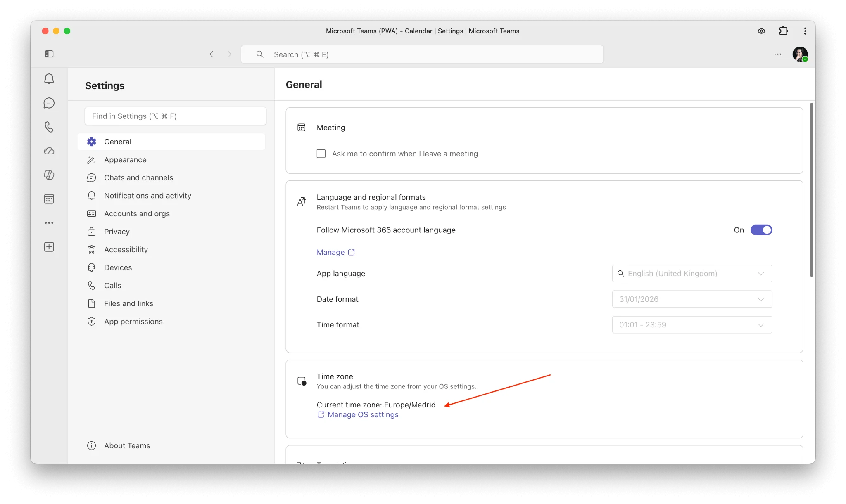Click the eye icon in title bar
Screen dimensions: 846x504
761,31
